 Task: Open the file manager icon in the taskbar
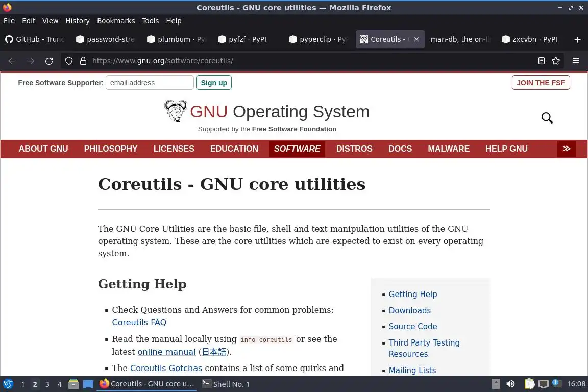click(73, 384)
